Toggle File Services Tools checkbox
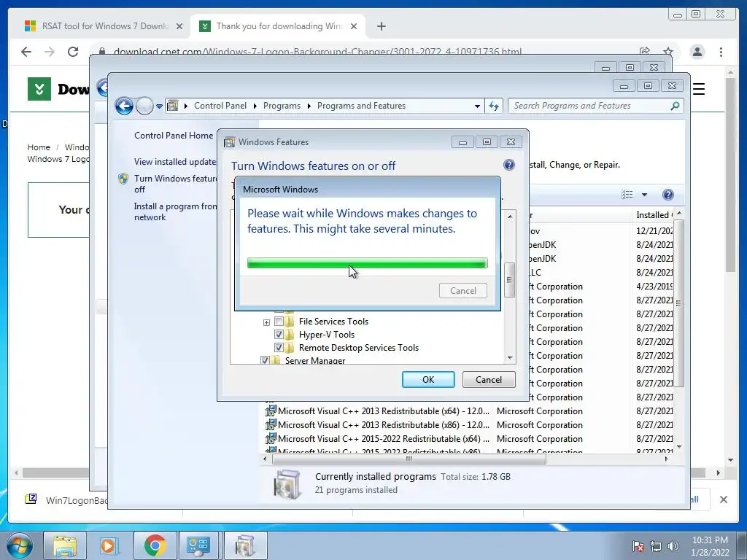The width and height of the screenshot is (747, 560). [279, 321]
